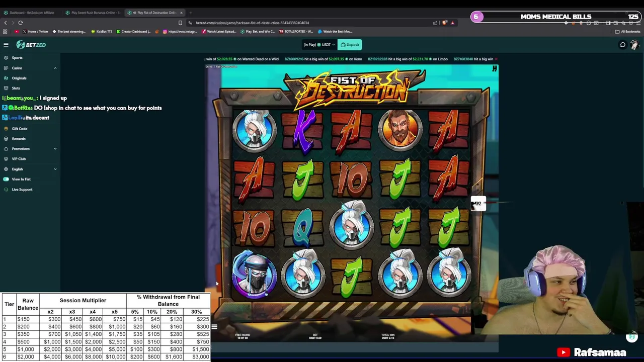Toggle the View in Fiat switch

click(x=6, y=179)
